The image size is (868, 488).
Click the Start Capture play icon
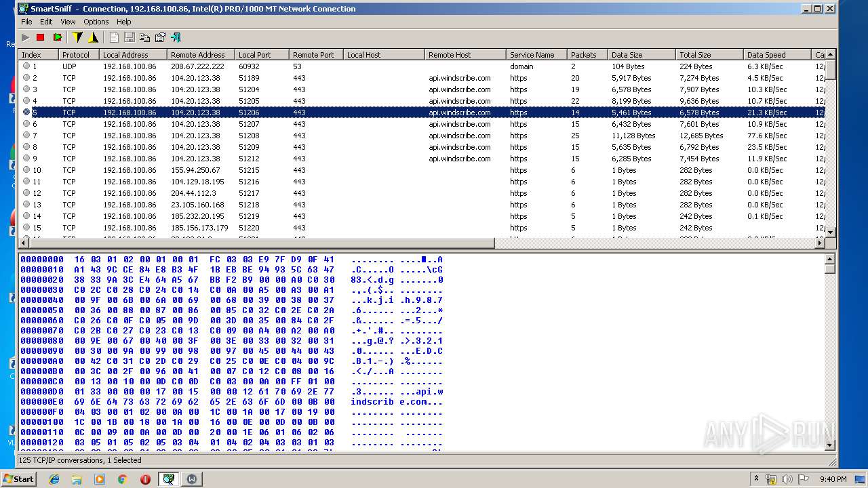pyautogui.click(x=26, y=37)
